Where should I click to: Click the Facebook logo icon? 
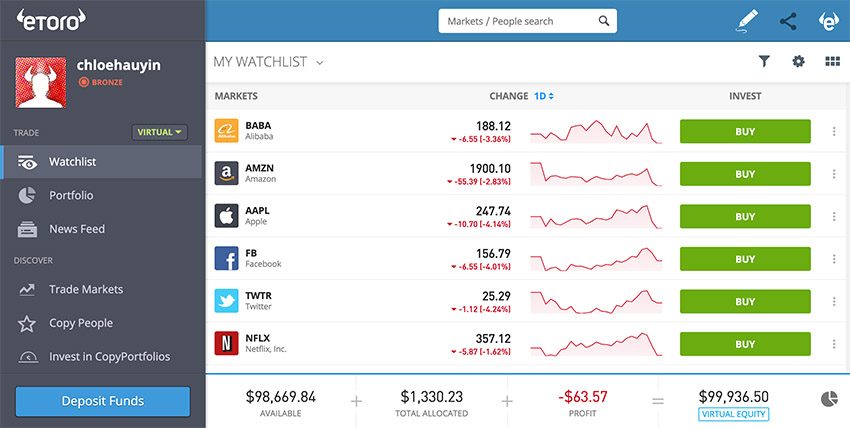click(227, 258)
